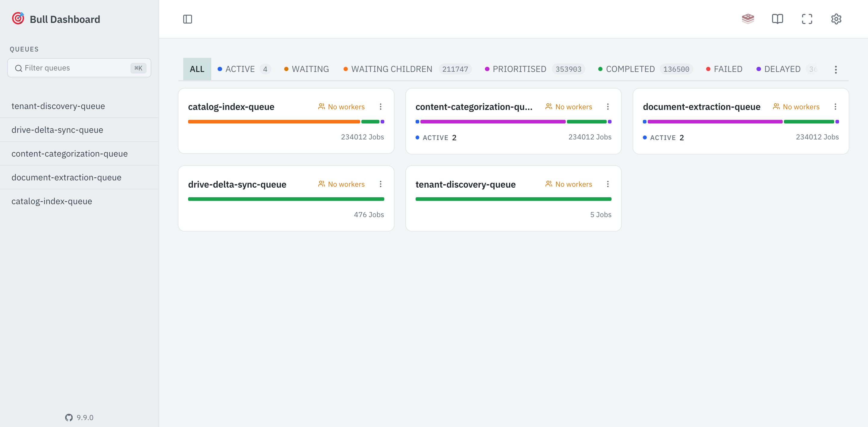The height and width of the screenshot is (427, 868).
Task: Toggle the sidebar panel icon
Action: click(x=187, y=19)
